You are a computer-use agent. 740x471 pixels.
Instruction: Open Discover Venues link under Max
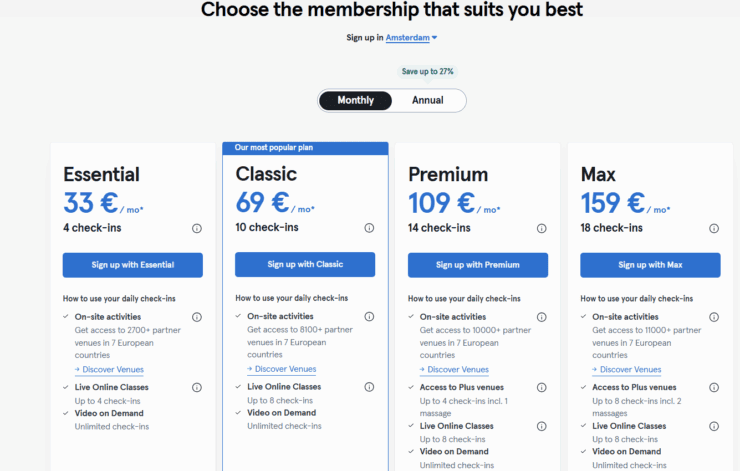point(630,369)
